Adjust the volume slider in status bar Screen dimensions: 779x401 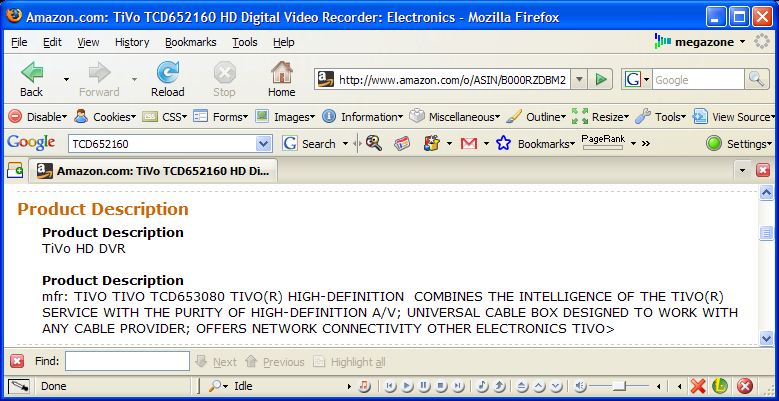pos(618,386)
